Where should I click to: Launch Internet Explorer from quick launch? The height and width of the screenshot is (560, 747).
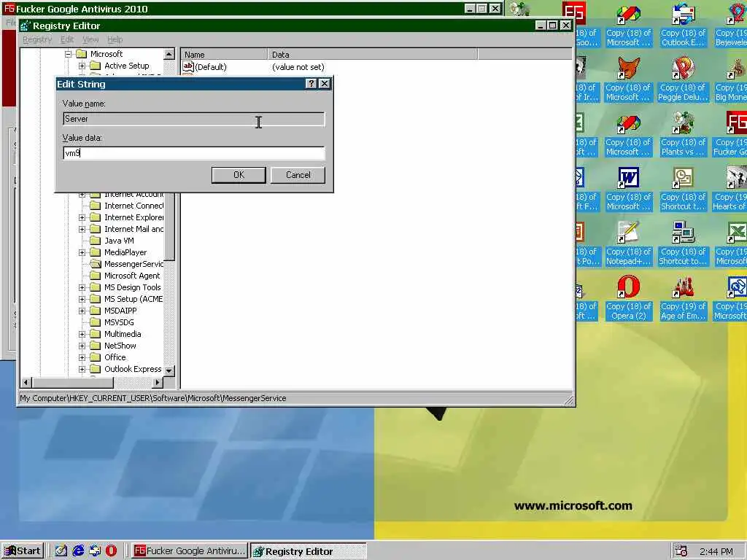click(78, 551)
